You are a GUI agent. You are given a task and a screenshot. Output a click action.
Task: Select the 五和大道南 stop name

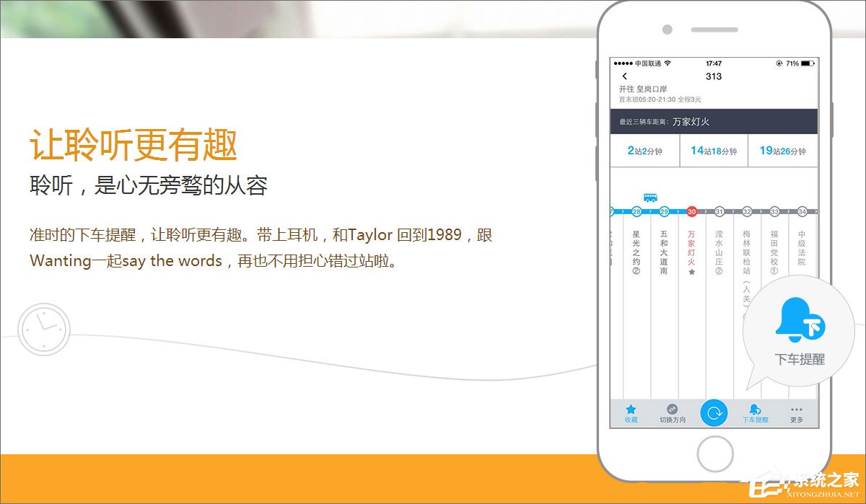[x=664, y=252]
